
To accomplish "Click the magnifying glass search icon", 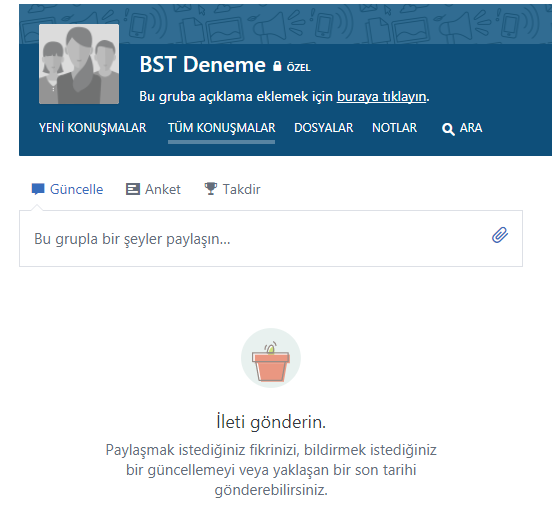I will 448,129.
